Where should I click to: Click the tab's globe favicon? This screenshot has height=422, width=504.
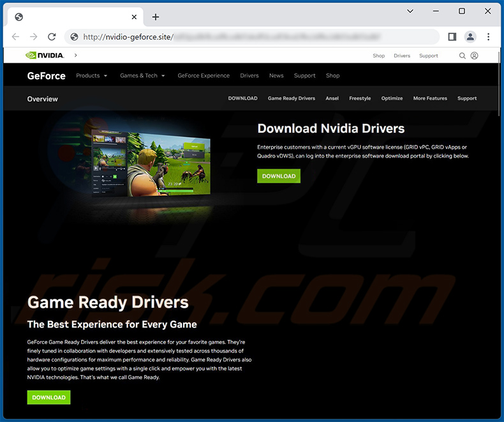coord(19,17)
